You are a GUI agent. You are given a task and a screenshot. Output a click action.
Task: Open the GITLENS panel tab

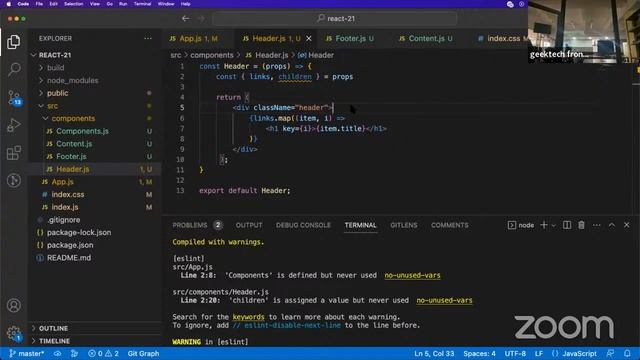(x=403, y=225)
